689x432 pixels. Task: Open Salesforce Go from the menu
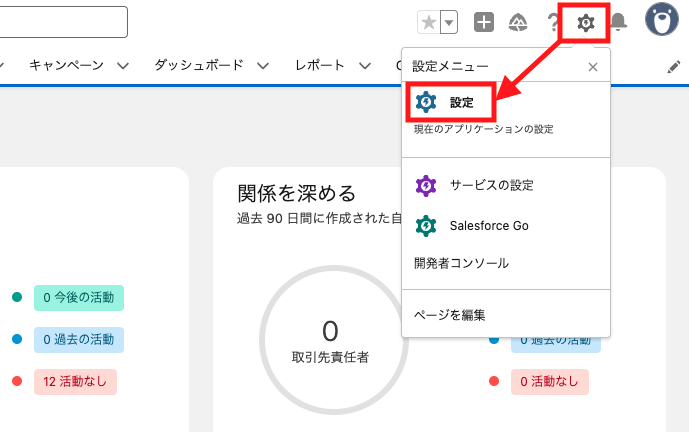tap(488, 225)
